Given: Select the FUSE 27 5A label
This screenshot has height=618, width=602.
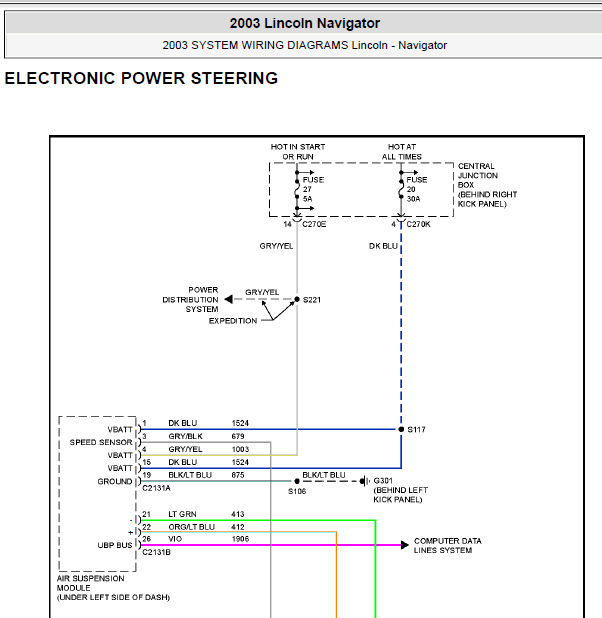Looking at the screenshot, I should [313, 189].
